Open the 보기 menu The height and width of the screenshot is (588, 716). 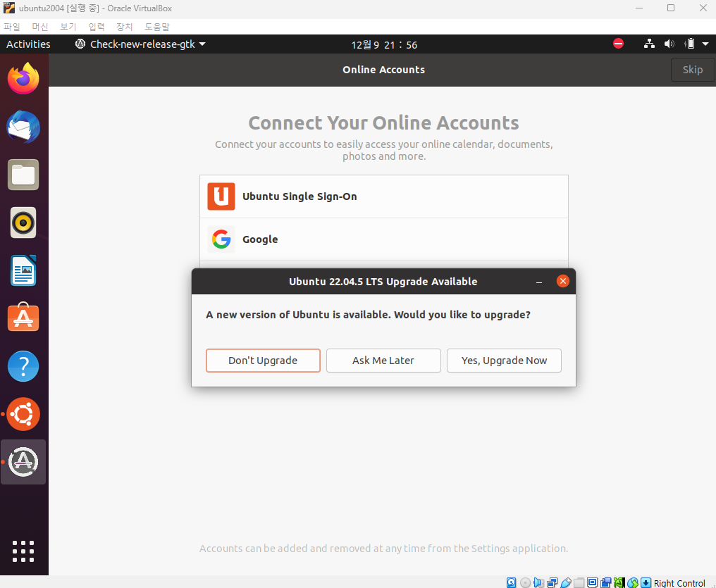(68, 27)
